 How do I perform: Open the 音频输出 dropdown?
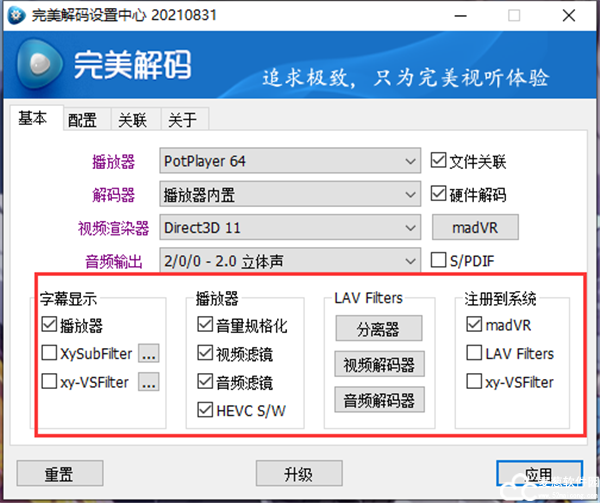coord(290,261)
